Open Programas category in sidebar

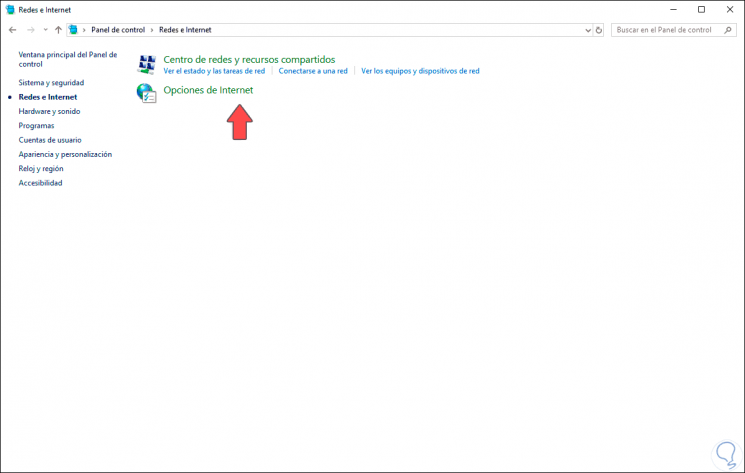tap(36, 125)
